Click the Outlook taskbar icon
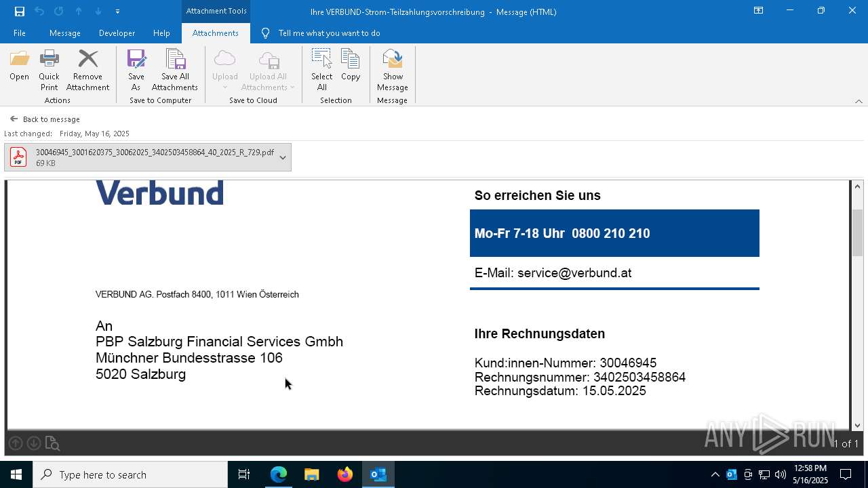The image size is (868, 488). pyautogui.click(x=378, y=474)
